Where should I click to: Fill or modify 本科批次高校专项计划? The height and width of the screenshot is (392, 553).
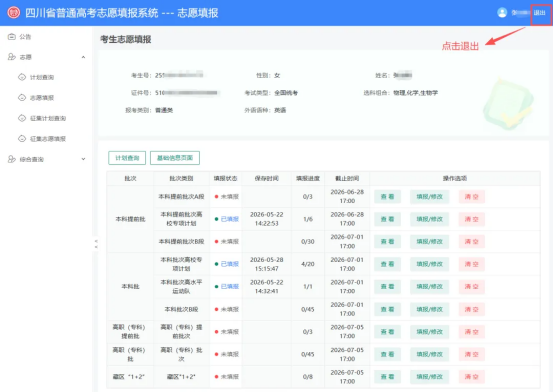coord(429,264)
